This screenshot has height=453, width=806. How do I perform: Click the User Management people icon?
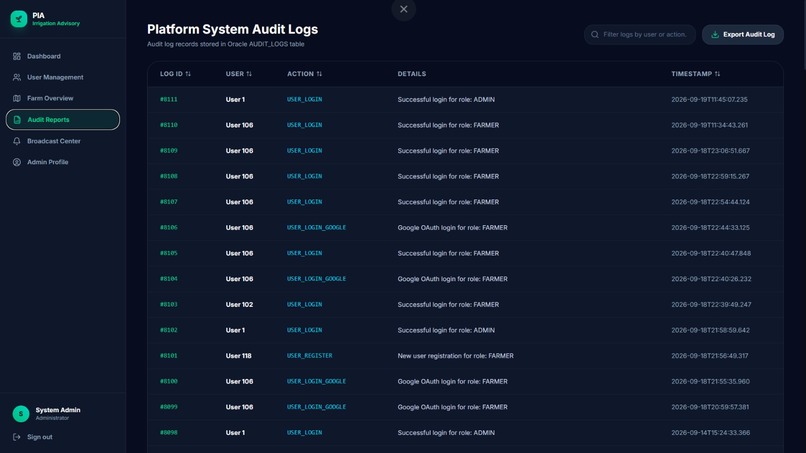(17, 77)
